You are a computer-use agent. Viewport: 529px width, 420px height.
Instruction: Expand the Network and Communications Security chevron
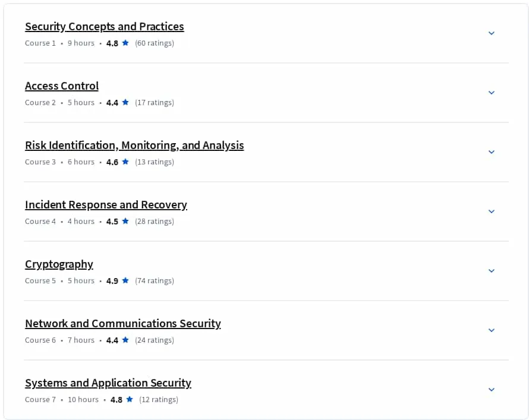point(491,330)
